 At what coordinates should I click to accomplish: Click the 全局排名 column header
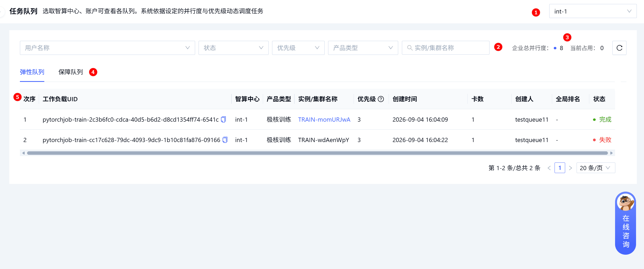[x=568, y=99]
